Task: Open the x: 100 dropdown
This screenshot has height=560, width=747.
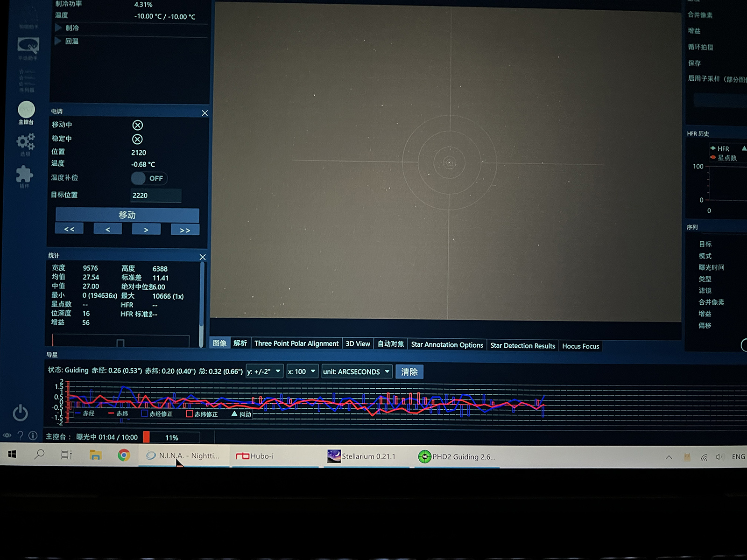Action: [x=302, y=371]
